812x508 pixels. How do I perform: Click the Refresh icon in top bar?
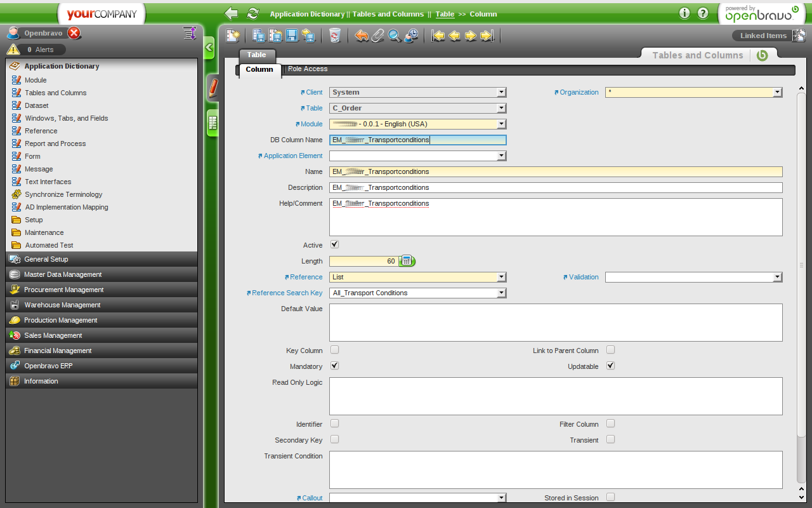[x=253, y=13]
